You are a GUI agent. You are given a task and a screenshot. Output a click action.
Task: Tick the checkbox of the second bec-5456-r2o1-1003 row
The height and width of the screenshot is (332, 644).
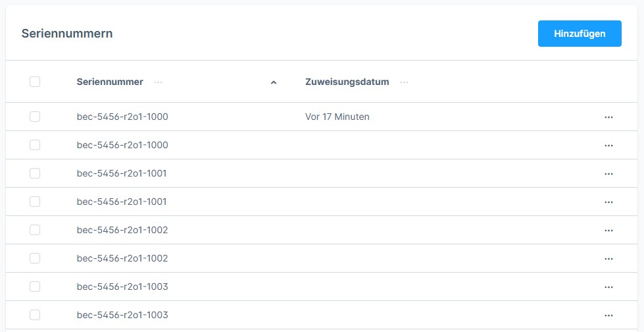[35, 315]
